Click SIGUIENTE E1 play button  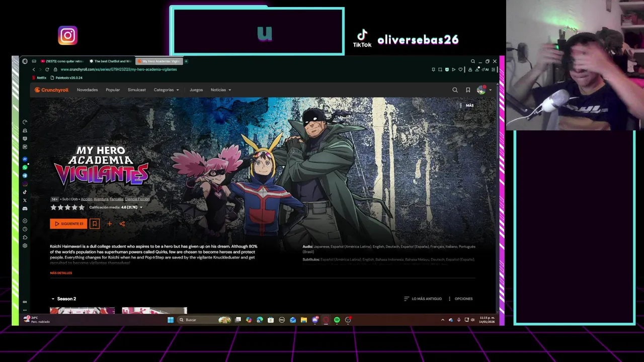(68, 224)
